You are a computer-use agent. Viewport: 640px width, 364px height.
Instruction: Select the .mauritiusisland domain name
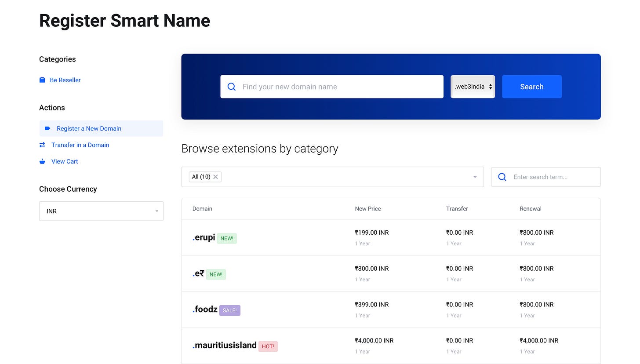click(x=225, y=346)
